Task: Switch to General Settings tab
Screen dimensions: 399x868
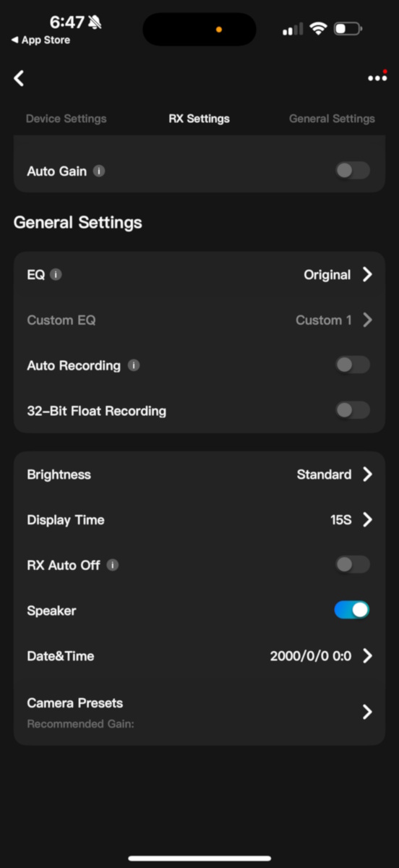Action: click(x=332, y=119)
